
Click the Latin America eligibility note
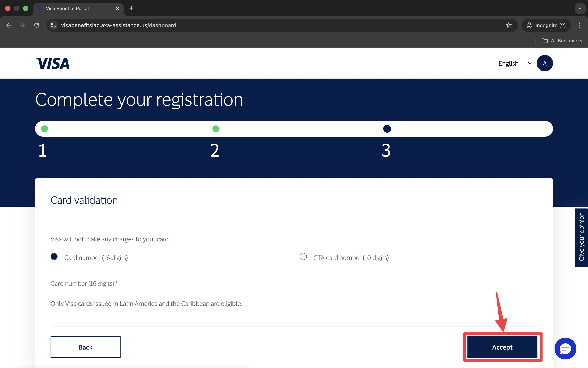(146, 303)
